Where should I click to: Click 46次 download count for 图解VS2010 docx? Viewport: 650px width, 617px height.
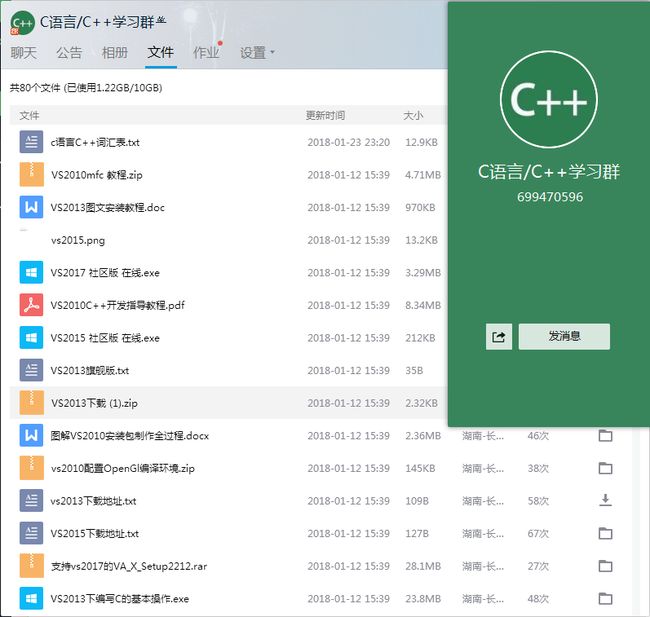click(x=538, y=436)
